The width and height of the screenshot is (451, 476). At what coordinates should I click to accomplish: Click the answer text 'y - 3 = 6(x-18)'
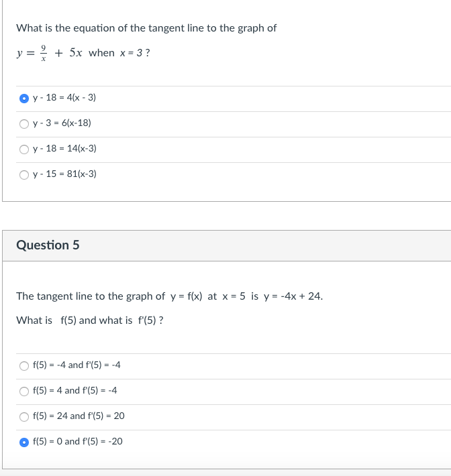(62, 123)
